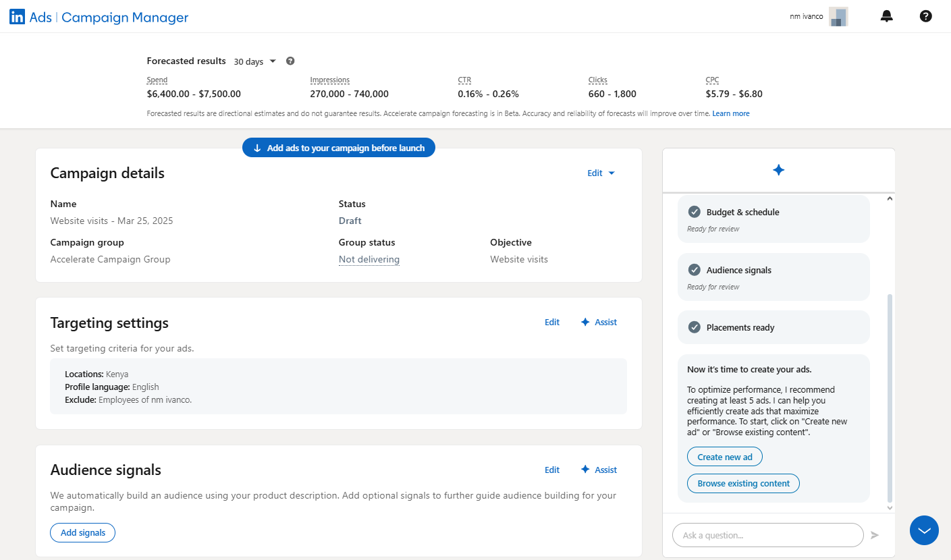
Task: Click the CTR forecast label
Action: tap(464, 80)
